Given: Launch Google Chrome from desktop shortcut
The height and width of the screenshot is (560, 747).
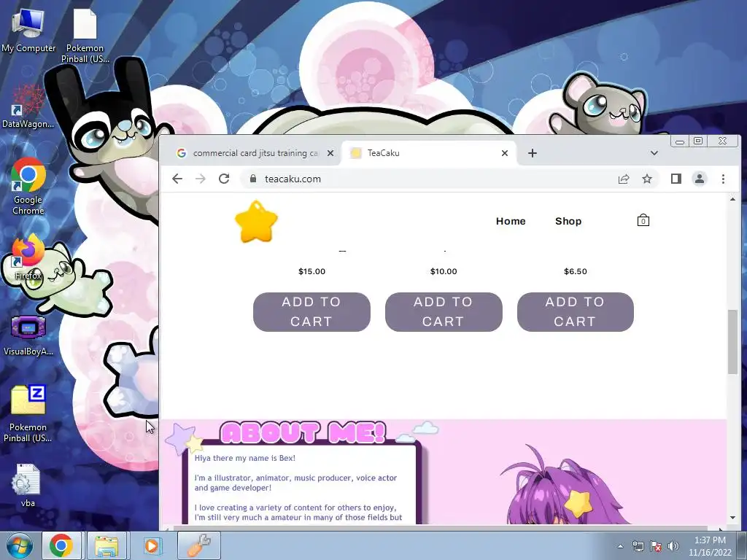Looking at the screenshot, I should tap(28, 186).
